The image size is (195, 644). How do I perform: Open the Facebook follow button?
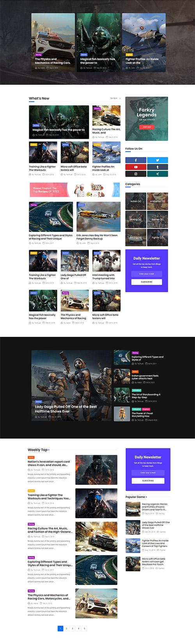tap(136, 160)
